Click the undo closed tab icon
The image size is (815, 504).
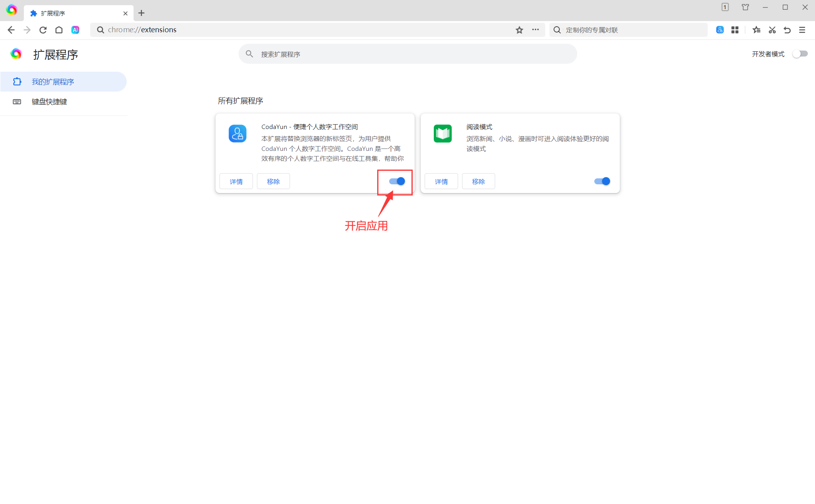coord(787,30)
